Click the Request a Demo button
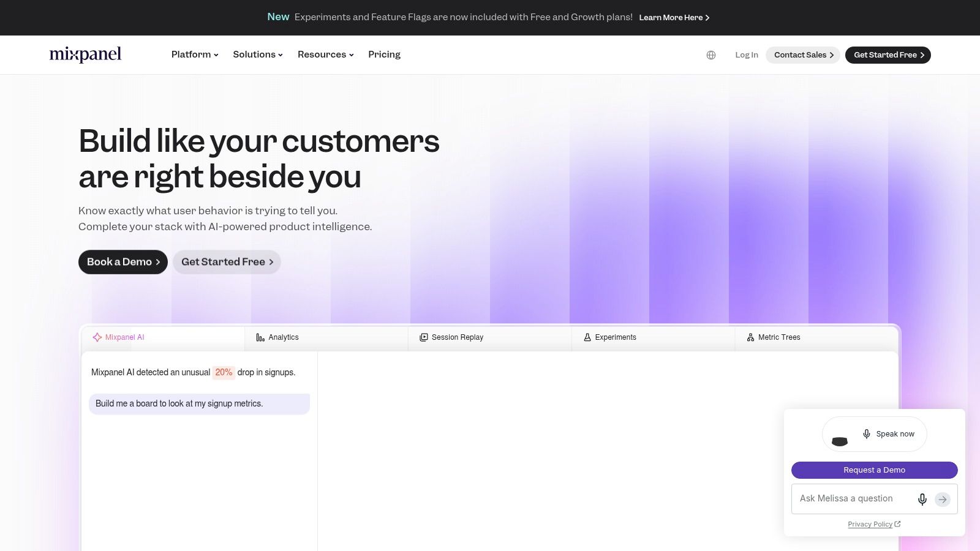Image resolution: width=980 pixels, height=551 pixels. point(875,470)
